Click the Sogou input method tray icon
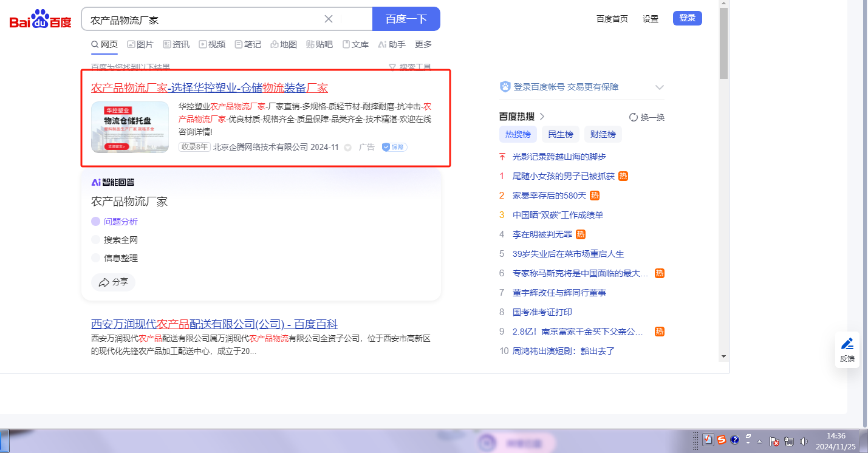The height and width of the screenshot is (453, 868). coord(721,440)
